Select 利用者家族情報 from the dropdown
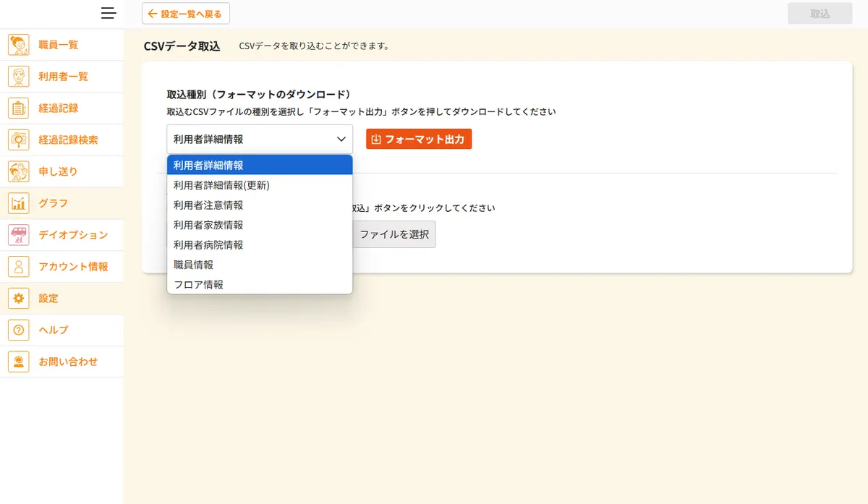 (x=260, y=225)
